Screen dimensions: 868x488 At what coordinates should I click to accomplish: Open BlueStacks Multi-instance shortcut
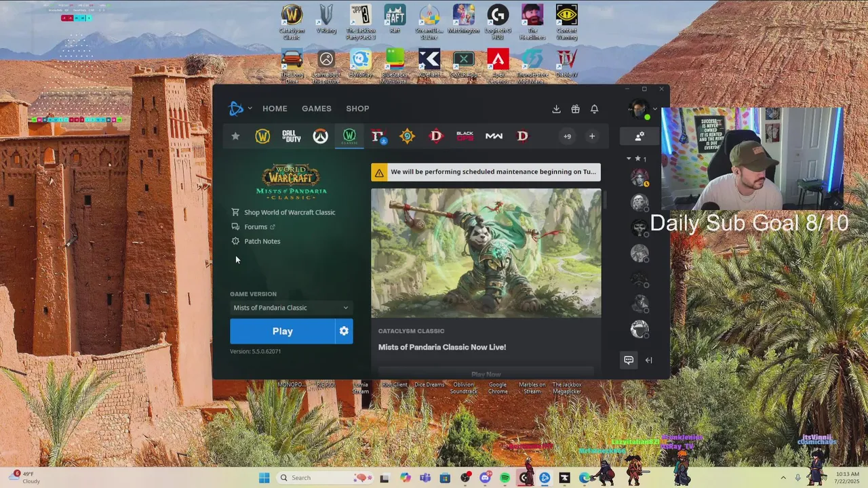395,66
